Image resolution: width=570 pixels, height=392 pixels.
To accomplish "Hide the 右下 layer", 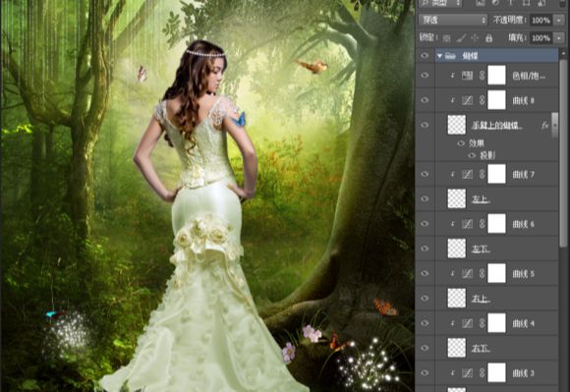I will tap(425, 348).
